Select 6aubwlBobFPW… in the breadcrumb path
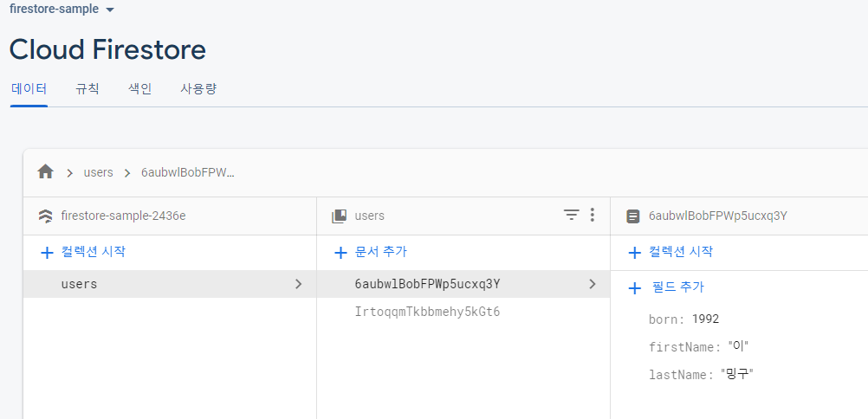This screenshot has width=868, height=419. click(x=188, y=172)
